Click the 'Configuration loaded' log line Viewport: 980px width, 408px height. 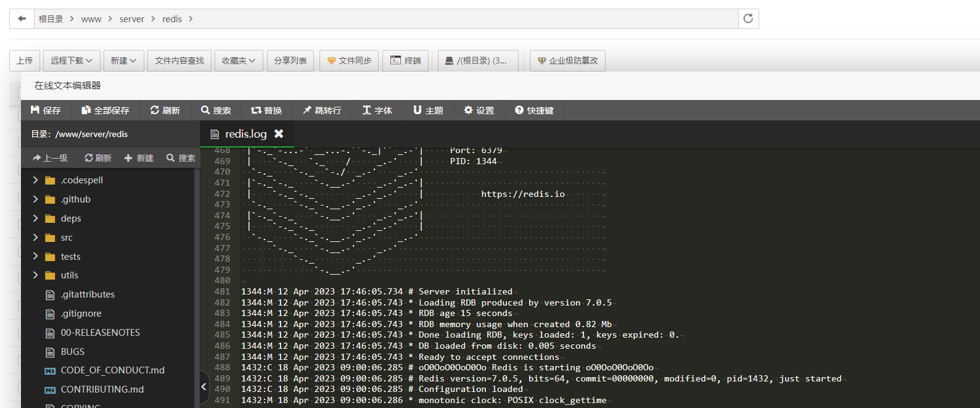[x=382, y=389]
